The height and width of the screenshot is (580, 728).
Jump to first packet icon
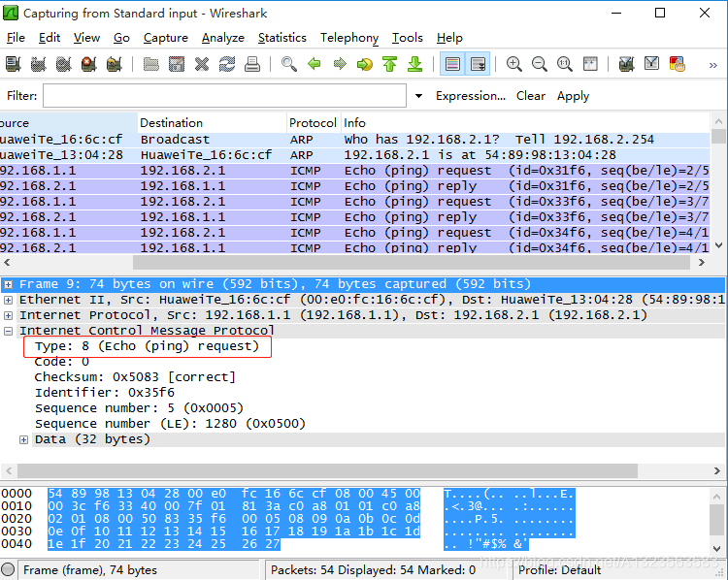(390, 64)
